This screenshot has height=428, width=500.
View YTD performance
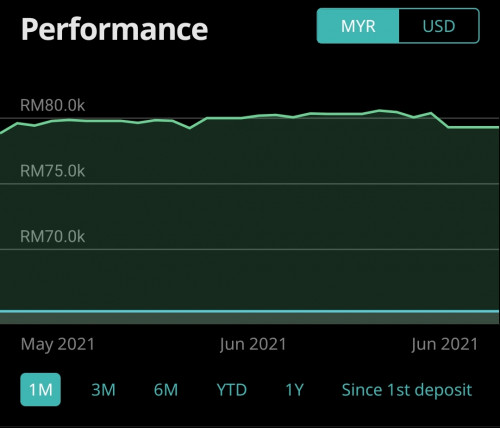(232, 390)
